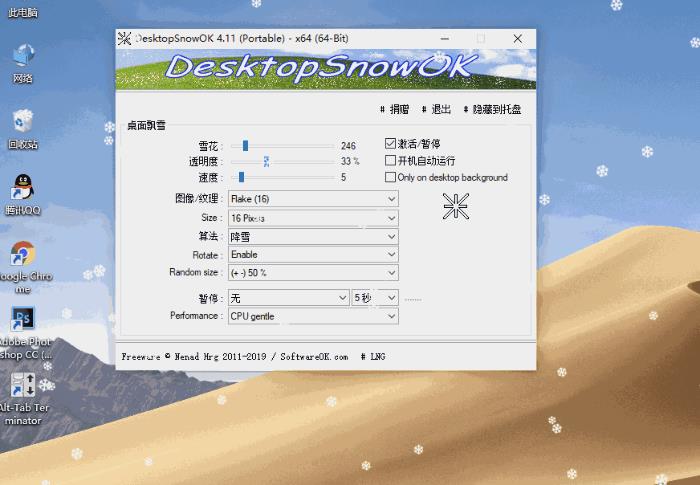Click the DesktopSnowOK title bar snowflake icon

[125, 39]
